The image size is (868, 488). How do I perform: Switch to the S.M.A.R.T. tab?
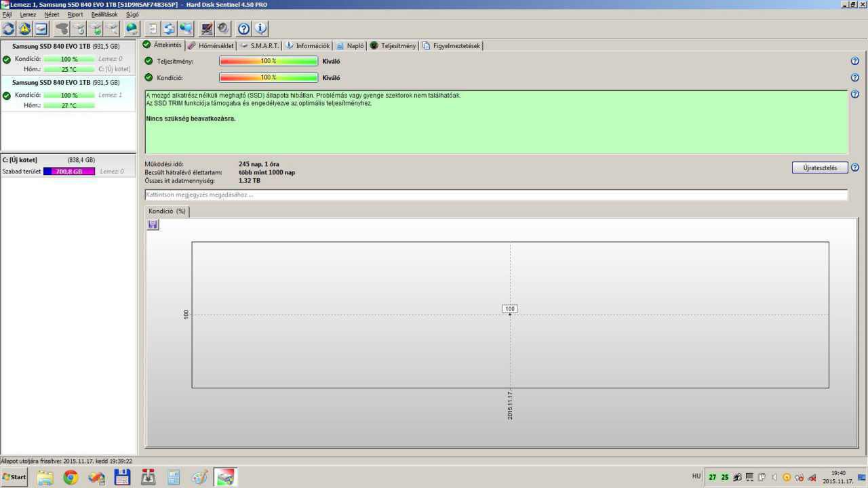[260, 46]
